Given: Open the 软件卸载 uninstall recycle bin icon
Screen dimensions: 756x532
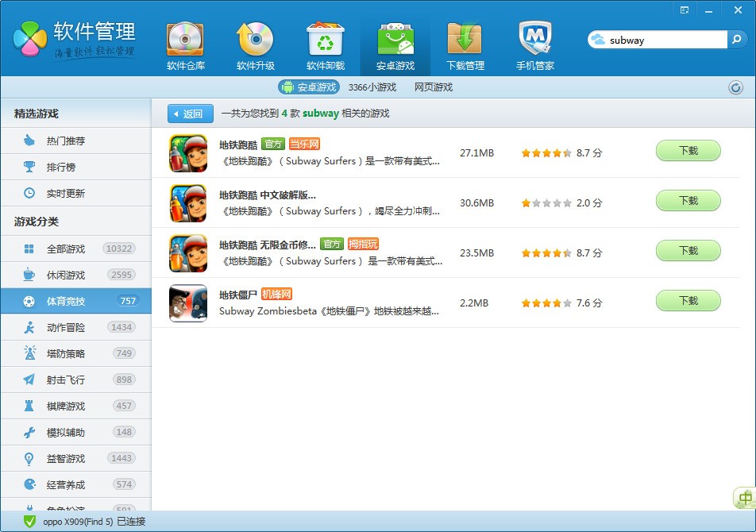Looking at the screenshot, I should click(326, 39).
